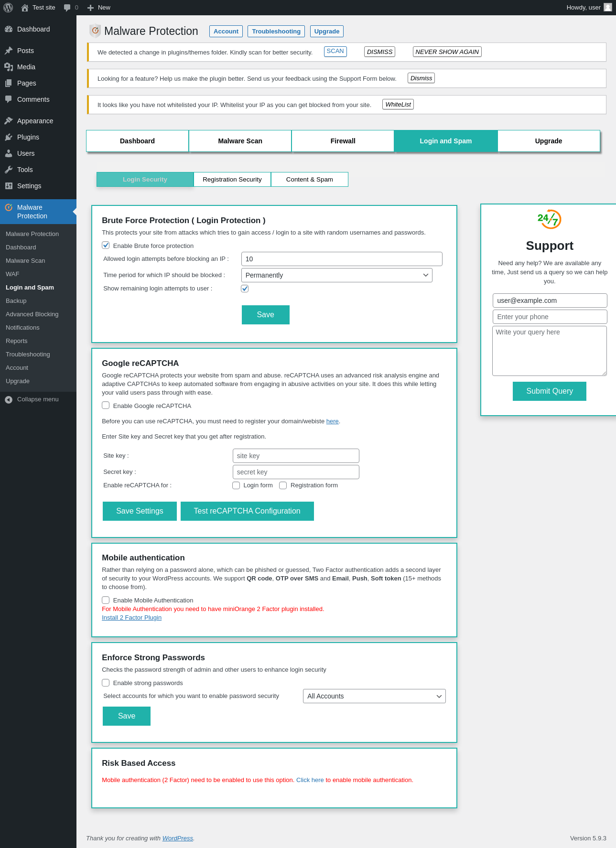Click Test reCAPTCHA Configuration button
Viewport: 616px width, 848px height.
click(x=247, y=511)
